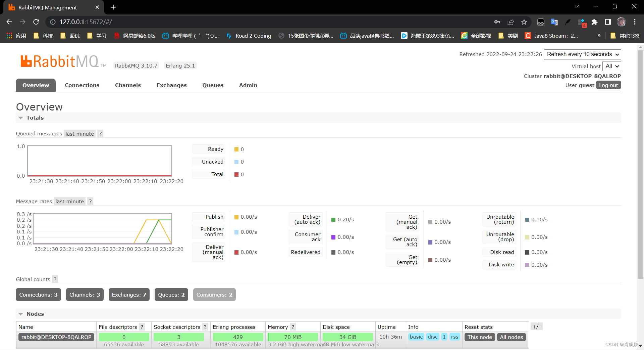Switch to Exchanges tab
Viewport: 644px width, 350px height.
click(172, 85)
